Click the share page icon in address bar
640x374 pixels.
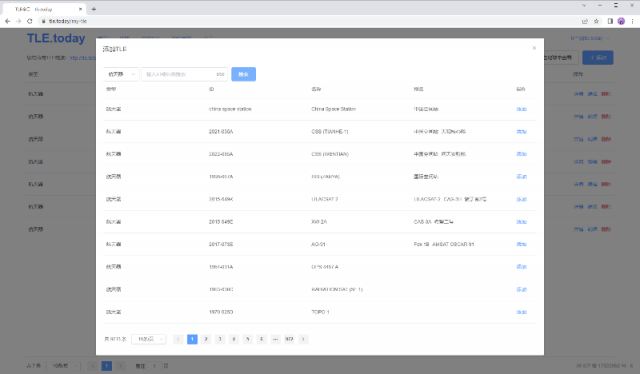[x=585, y=21]
